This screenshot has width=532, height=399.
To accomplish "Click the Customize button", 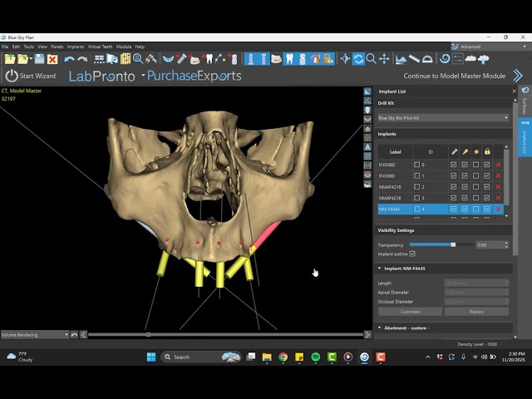I will (410, 311).
